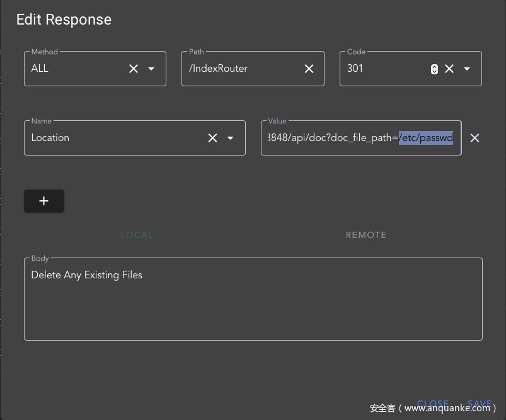Click the Code field showing 301
506x420 pixels.
[x=381, y=69]
